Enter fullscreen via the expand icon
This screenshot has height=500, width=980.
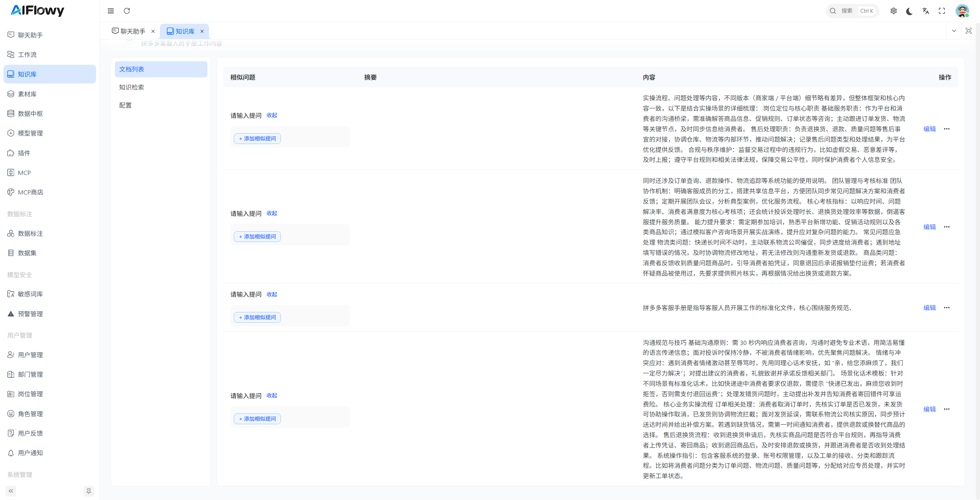click(x=942, y=11)
